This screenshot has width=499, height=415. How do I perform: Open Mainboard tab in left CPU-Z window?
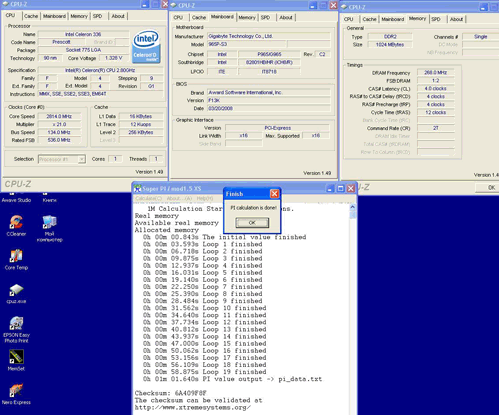point(54,16)
